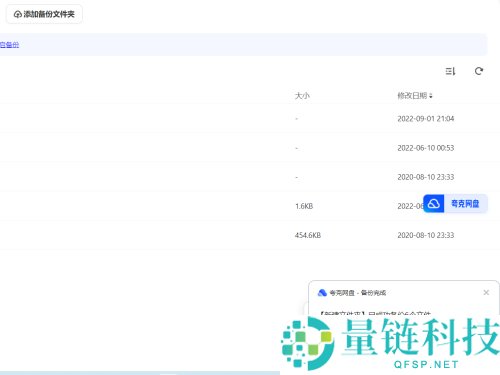
Task: Close the 夸克网盘 backup notification
Action: click(x=486, y=292)
